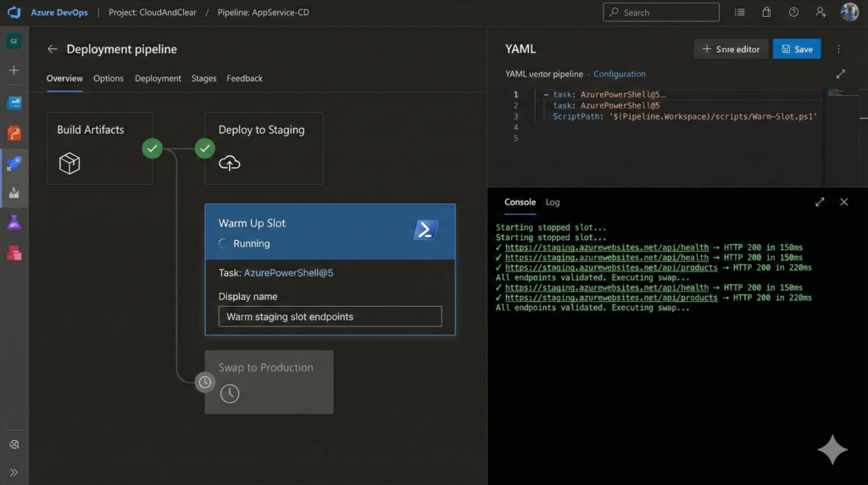Select the Swap to Production stage
The width and height of the screenshot is (868, 485).
pos(269,382)
